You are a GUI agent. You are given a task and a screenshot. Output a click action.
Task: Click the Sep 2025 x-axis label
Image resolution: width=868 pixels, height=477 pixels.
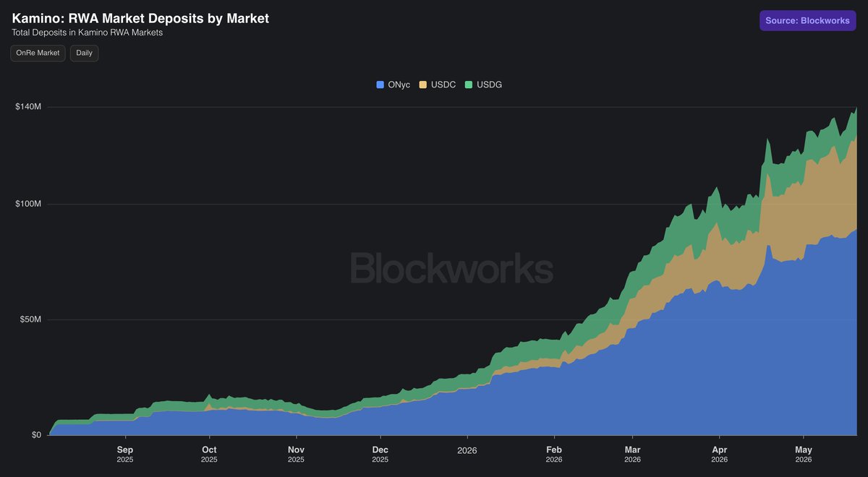[125, 454]
